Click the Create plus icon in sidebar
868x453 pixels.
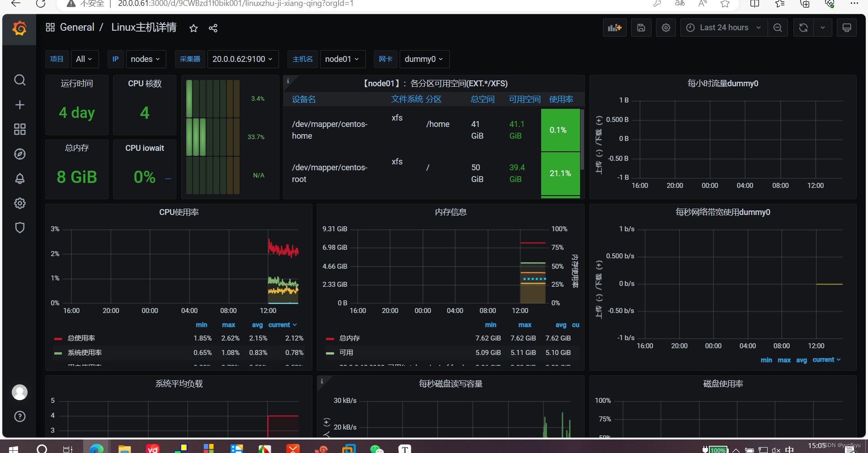[x=19, y=105]
